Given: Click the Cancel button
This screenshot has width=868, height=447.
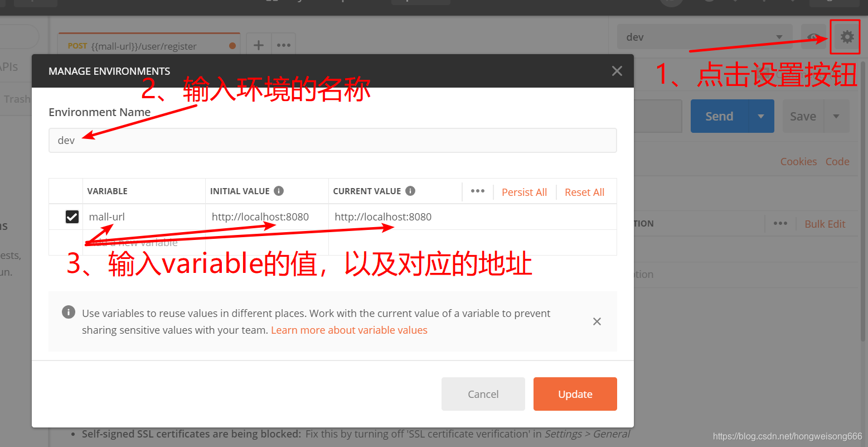Looking at the screenshot, I should point(483,394).
